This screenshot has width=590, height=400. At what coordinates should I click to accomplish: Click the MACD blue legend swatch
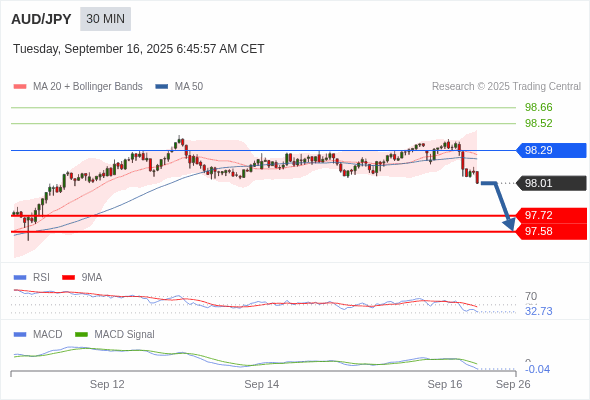pyautogui.click(x=20, y=335)
